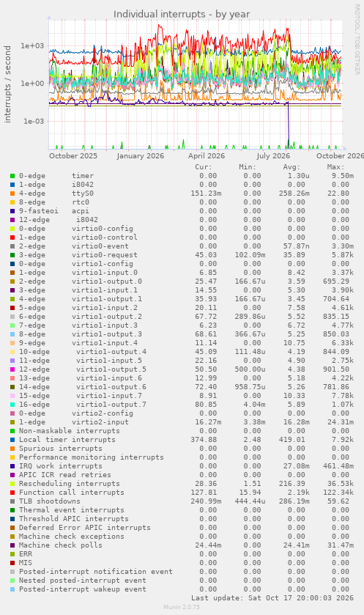Click the chart title 'Individual interrupts - by year'
This screenshot has height=615, width=364.
pyautogui.click(x=182, y=15)
